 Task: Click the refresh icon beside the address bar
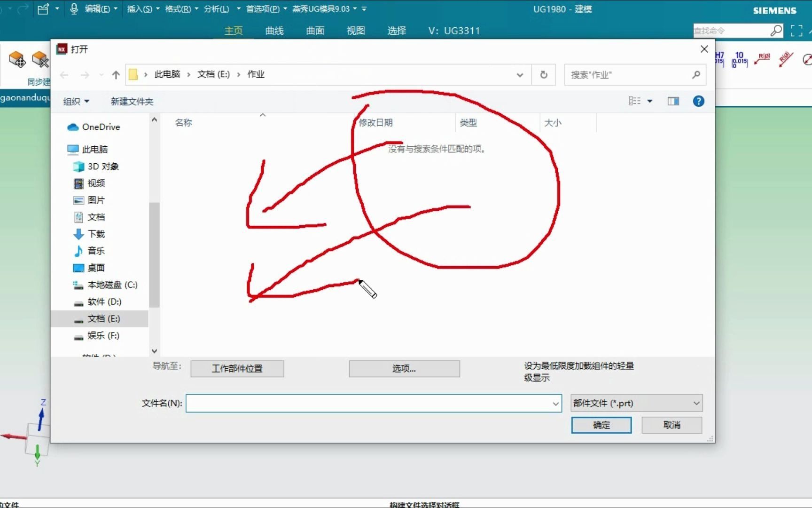pos(544,75)
